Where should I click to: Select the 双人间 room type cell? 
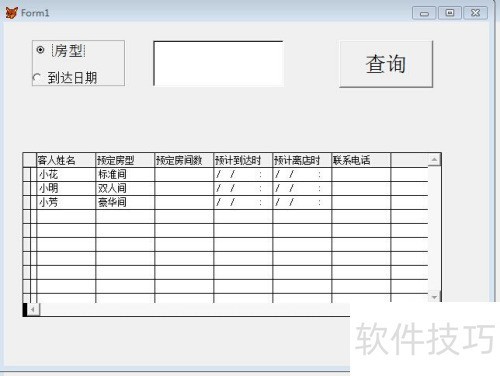coord(125,188)
